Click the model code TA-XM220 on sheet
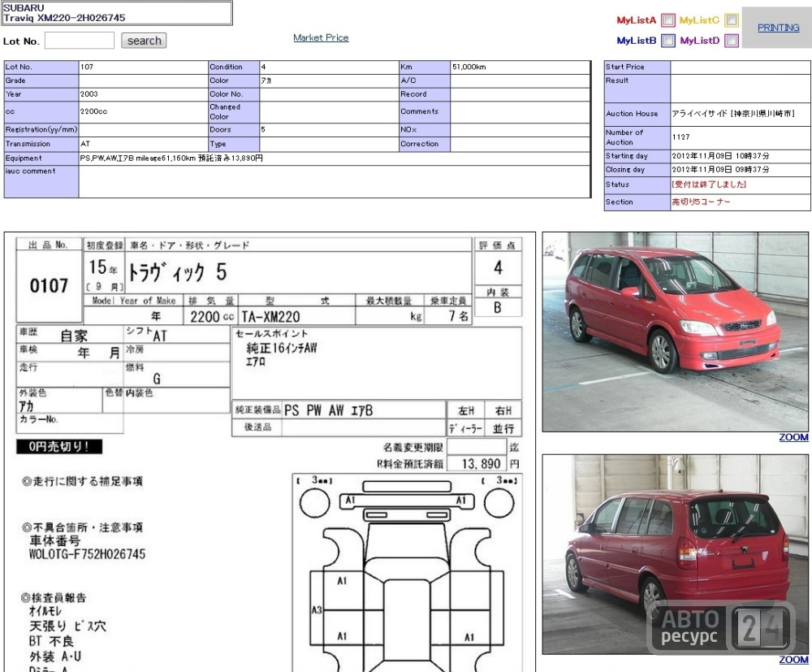Image resolution: width=812 pixels, height=672 pixels. [270, 316]
